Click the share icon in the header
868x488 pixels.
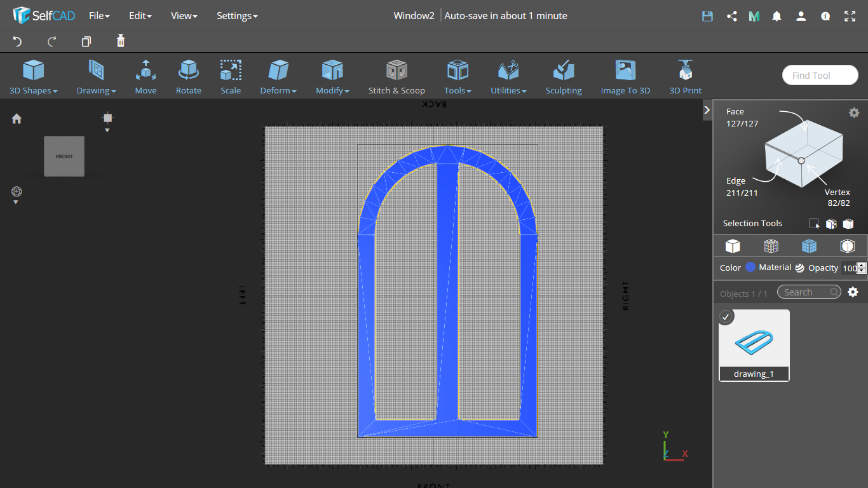(x=731, y=16)
